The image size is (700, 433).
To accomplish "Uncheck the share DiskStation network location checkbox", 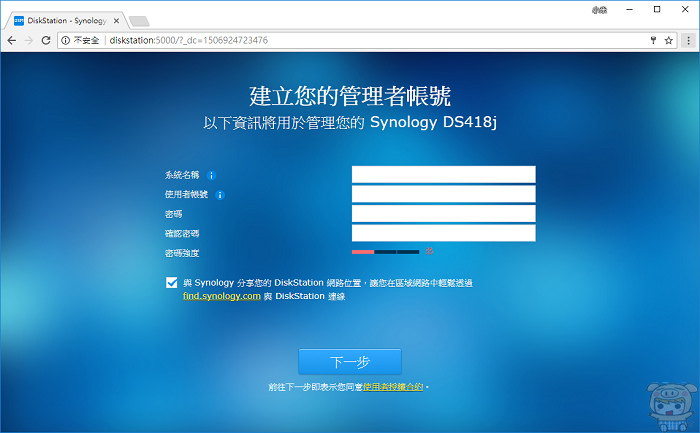I will (171, 283).
